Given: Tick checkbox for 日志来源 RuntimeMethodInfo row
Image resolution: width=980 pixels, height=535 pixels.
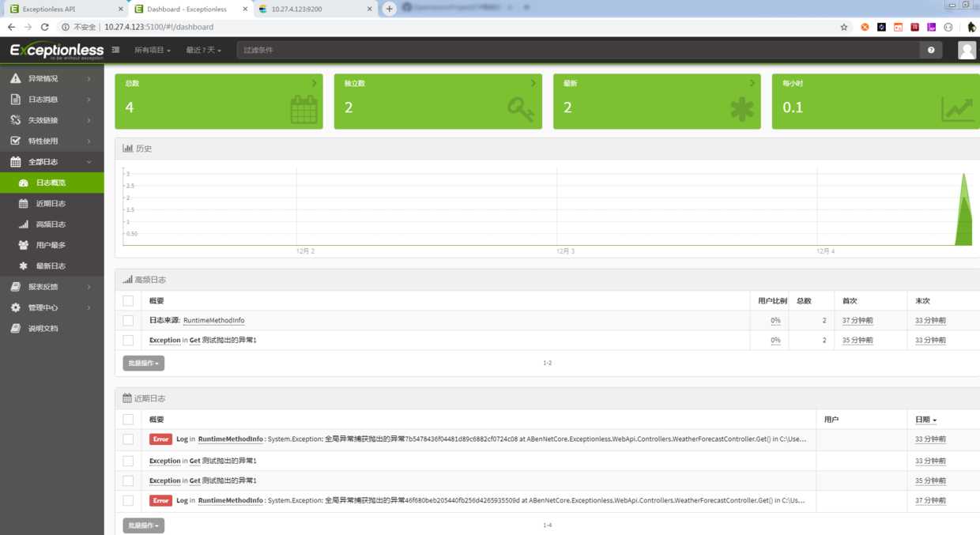Looking at the screenshot, I should pos(128,320).
